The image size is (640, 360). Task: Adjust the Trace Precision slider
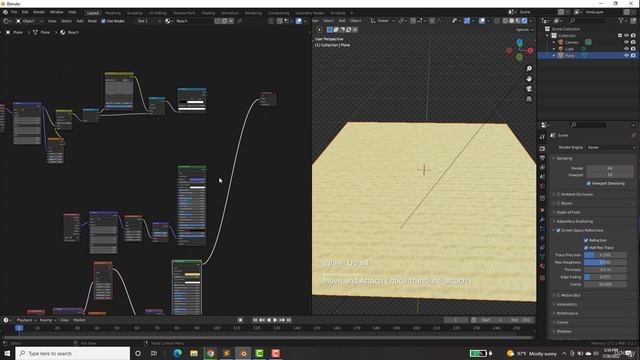605,255
